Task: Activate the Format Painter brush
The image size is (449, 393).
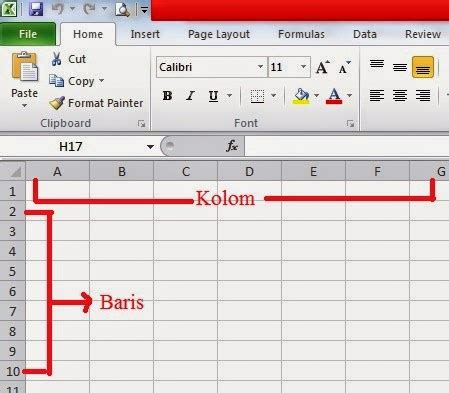Action: coord(96,103)
